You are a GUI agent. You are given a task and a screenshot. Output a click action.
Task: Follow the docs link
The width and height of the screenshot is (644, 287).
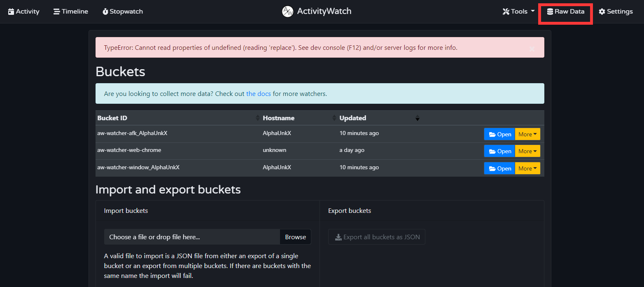[x=258, y=94]
